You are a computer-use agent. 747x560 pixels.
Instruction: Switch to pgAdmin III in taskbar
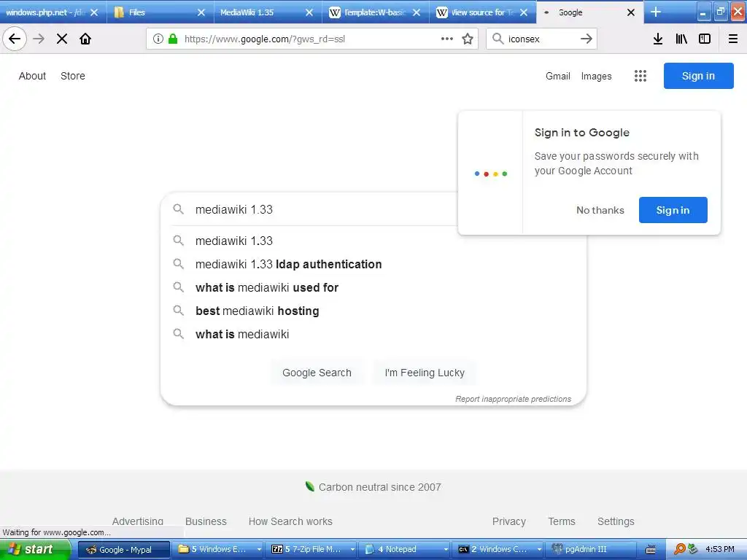[x=591, y=550]
